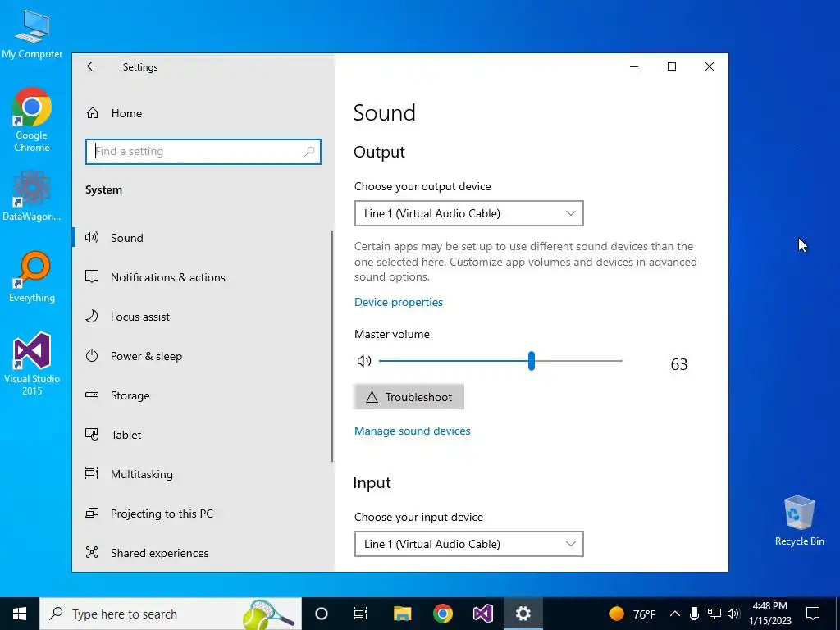Expand the output device dropdown
Screen dimensions: 840x630
[468, 213]
